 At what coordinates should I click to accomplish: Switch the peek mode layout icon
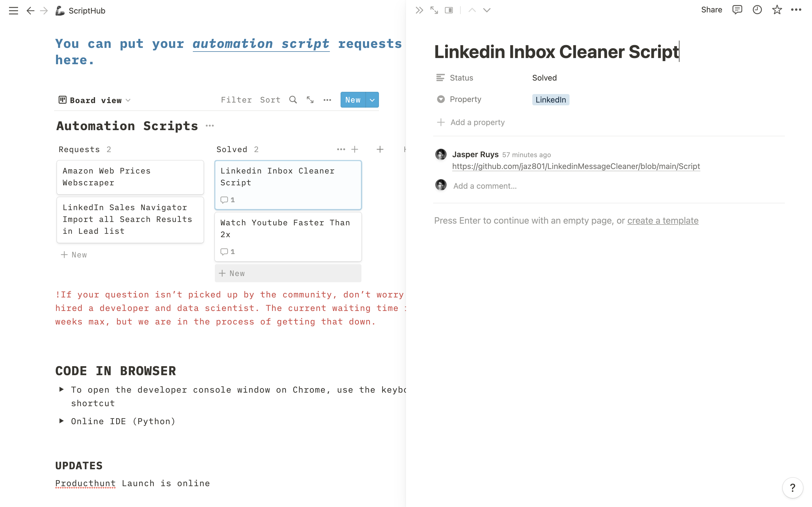(449, 10)
